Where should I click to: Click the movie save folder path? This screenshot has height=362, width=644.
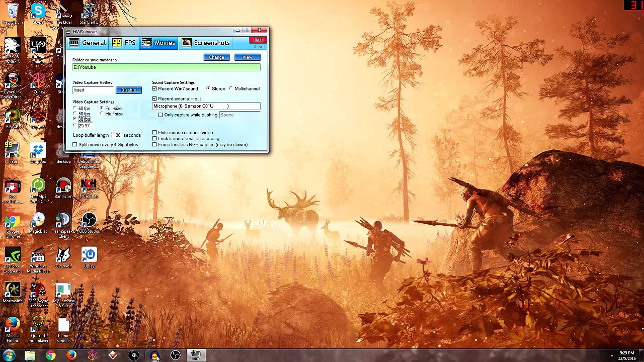click(x=167, y=67)
